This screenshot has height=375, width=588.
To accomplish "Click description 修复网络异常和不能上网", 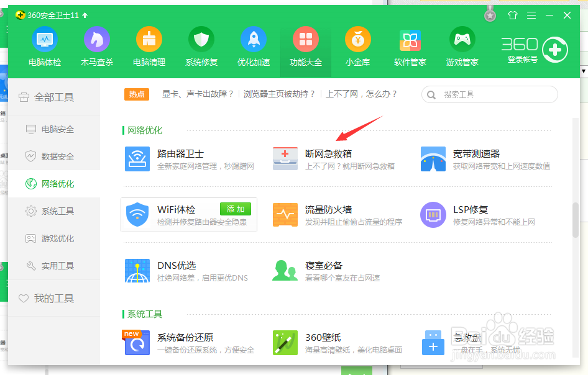I will [494, 222].
